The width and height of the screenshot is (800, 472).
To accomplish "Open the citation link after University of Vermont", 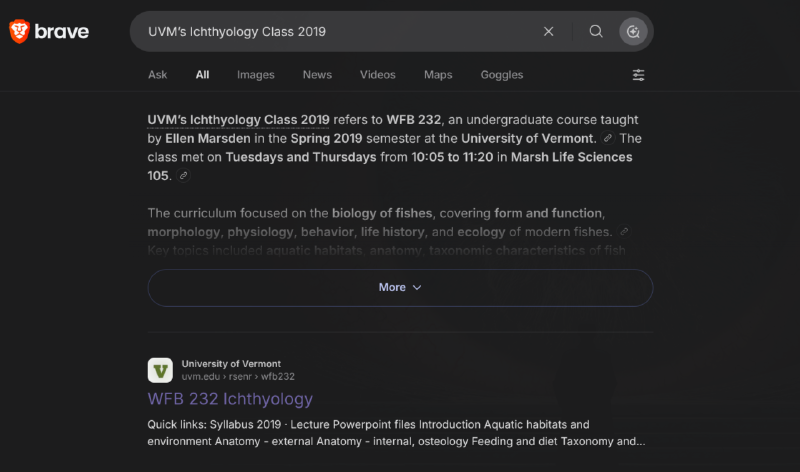I will click(x=607, y=138).
